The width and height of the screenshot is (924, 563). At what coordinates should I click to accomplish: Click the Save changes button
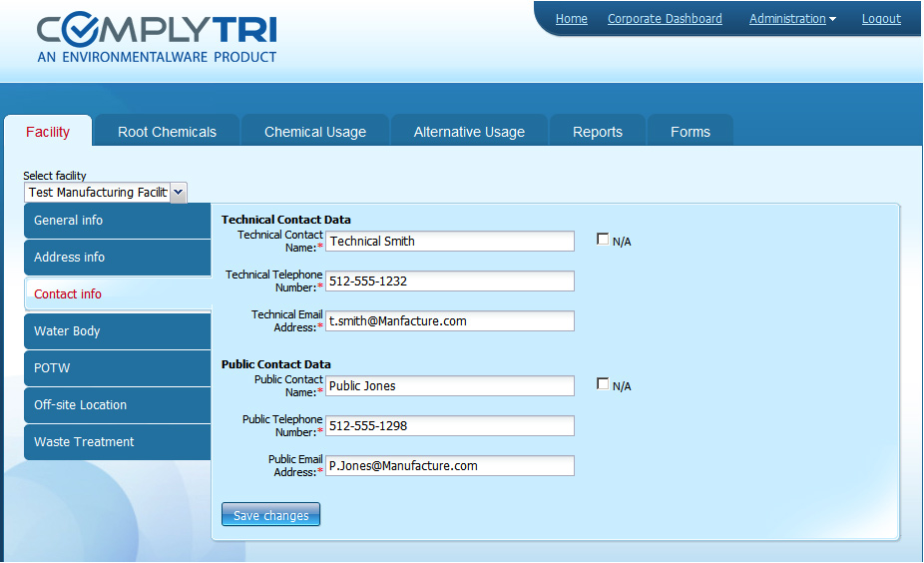[270, 515]
